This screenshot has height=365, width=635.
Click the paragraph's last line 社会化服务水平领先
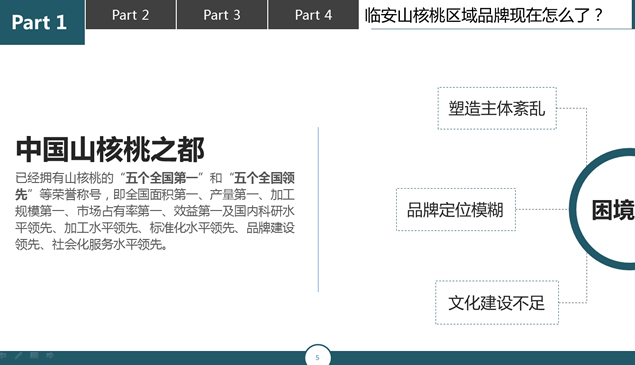click(91, 244)
